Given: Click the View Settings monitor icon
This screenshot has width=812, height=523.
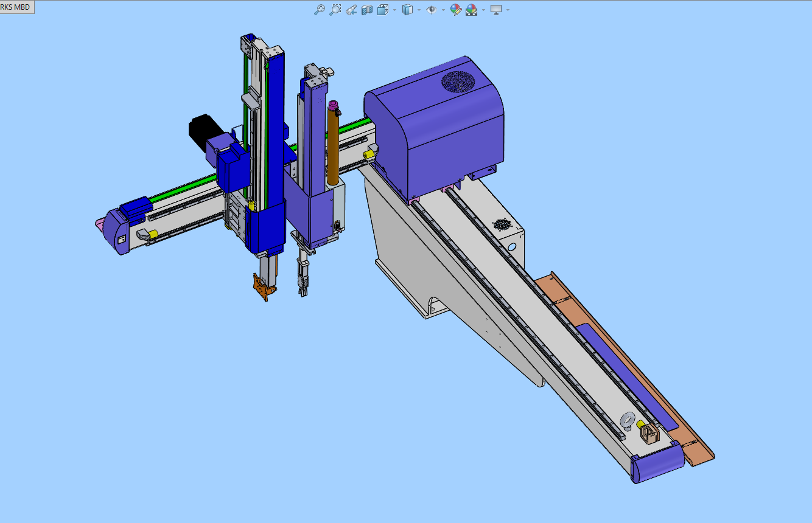Looking at the screenshot, I should pos(496,10).
